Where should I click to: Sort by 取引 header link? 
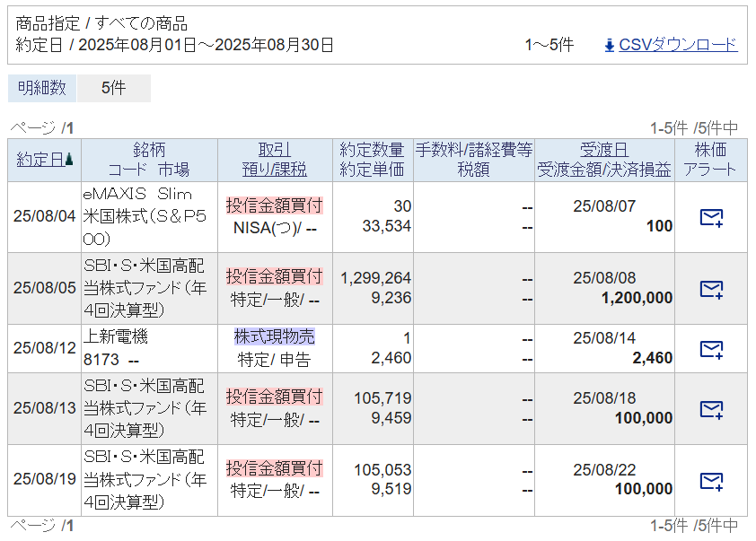(275, 150)
